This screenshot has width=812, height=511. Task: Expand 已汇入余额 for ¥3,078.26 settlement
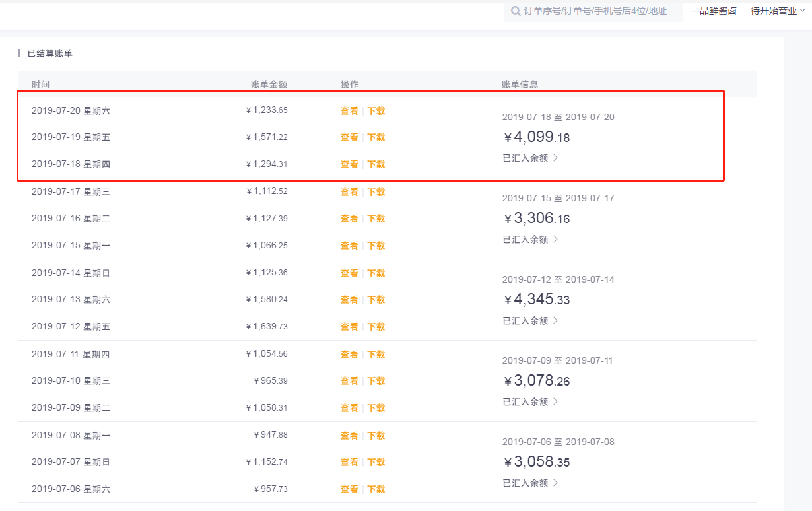pos(531,402)
